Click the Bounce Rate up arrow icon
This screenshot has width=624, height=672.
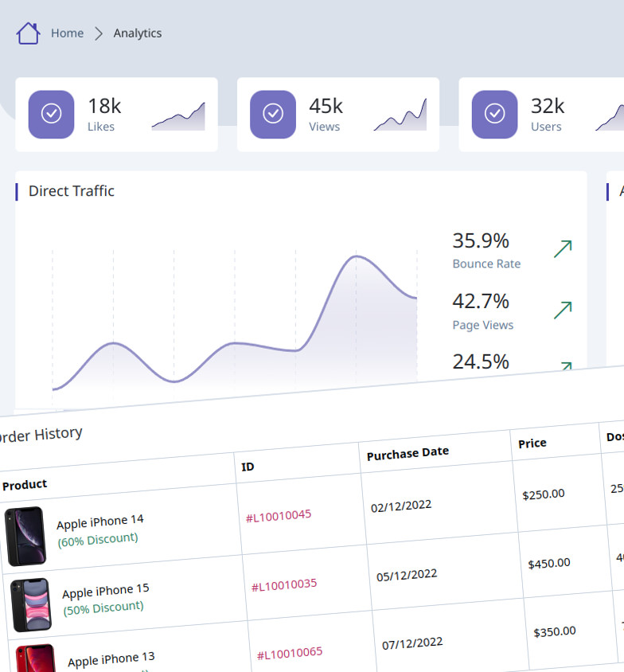coord(563,249)
